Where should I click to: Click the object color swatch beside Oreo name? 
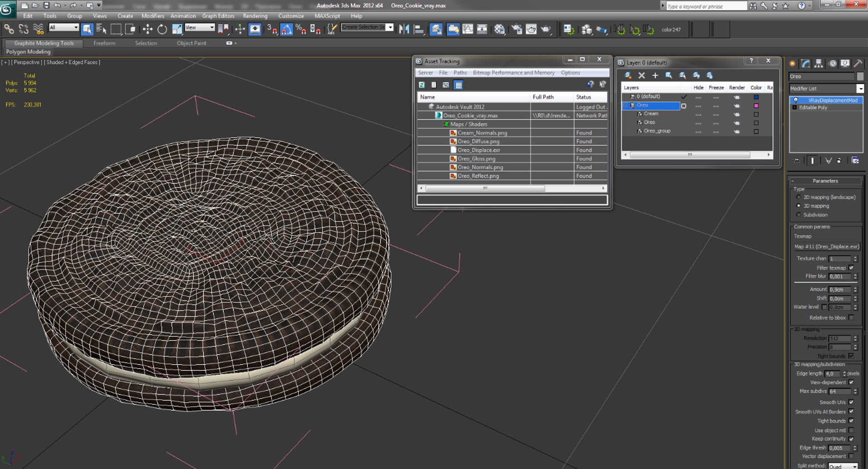(860, 76)
